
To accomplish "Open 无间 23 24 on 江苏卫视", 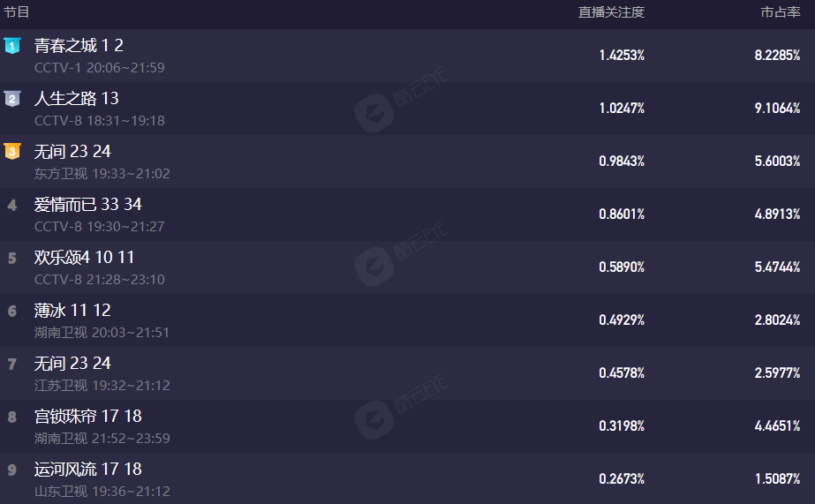I will [x=72, y=364].
